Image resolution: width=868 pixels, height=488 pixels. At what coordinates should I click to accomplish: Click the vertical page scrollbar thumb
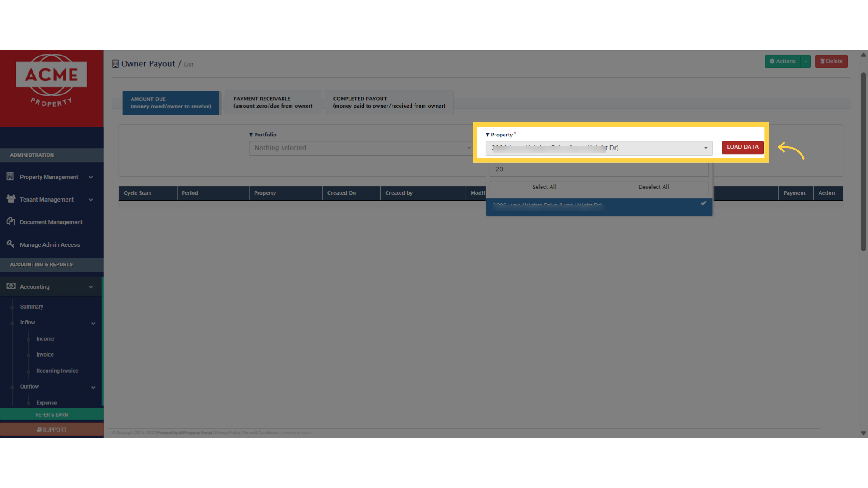click(863, 161)
